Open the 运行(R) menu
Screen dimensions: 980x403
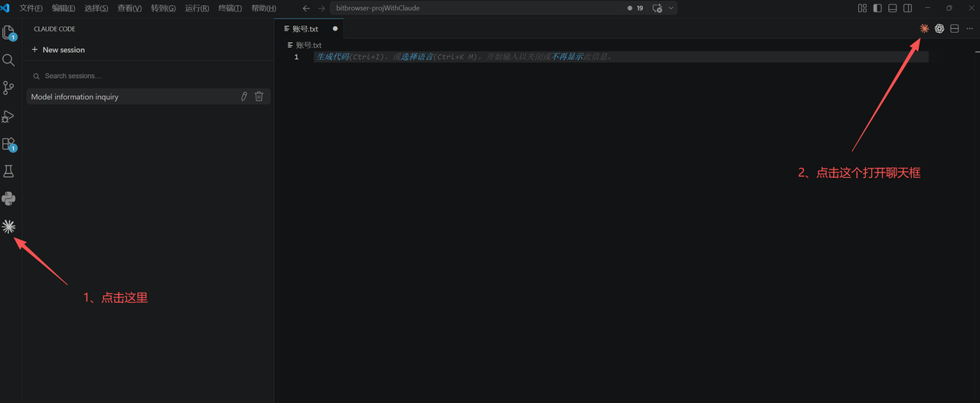(197, 8)
